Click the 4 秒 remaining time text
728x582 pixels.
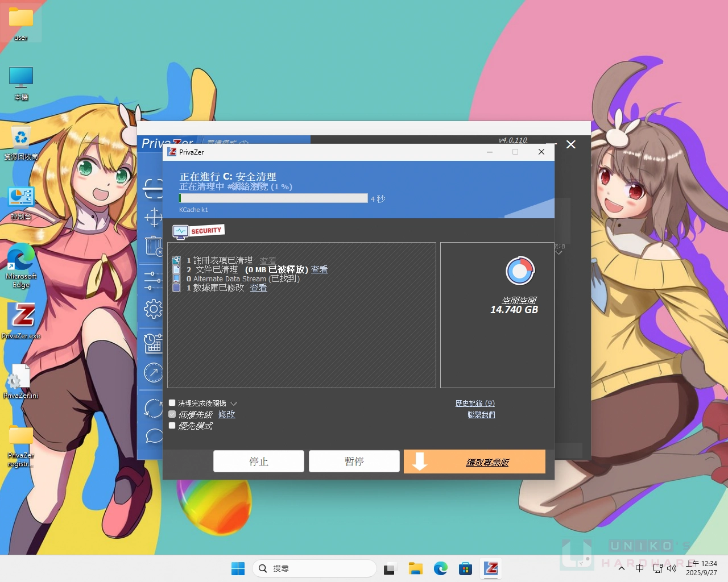[x=378, y=199]
